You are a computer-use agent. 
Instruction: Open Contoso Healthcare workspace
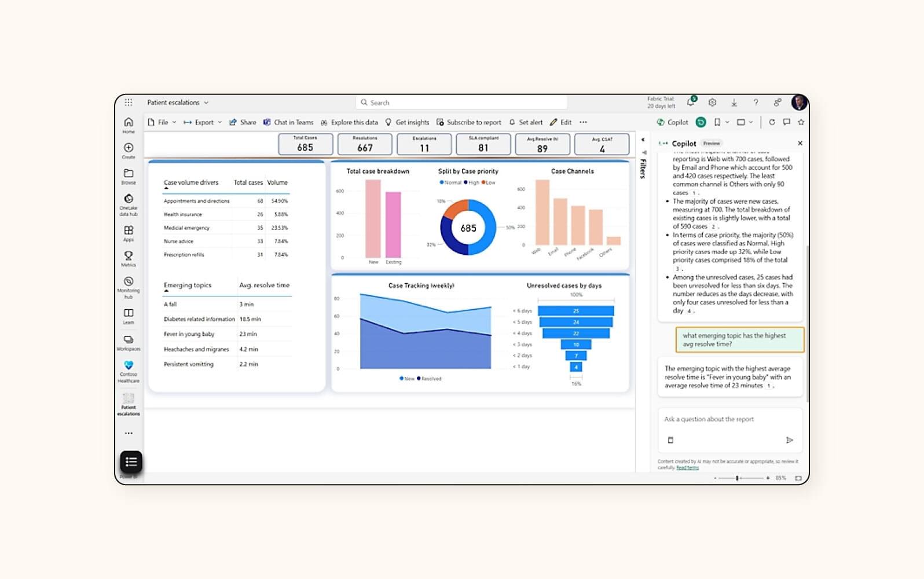[x=129, y=372]
